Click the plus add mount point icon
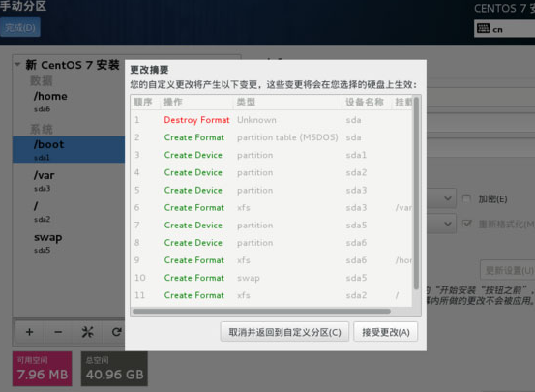Viewport: 535px width, 392px height. click(29, 332)
